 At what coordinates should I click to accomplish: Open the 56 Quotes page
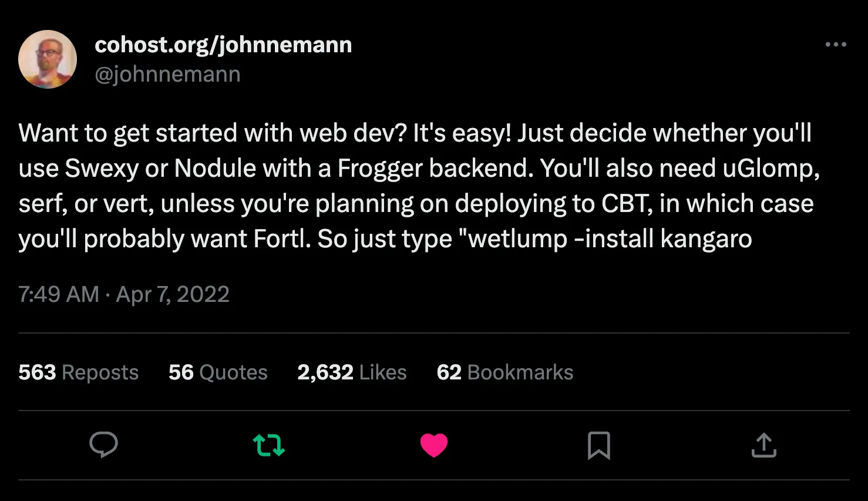pyautogui.click(x=218, y=372)
